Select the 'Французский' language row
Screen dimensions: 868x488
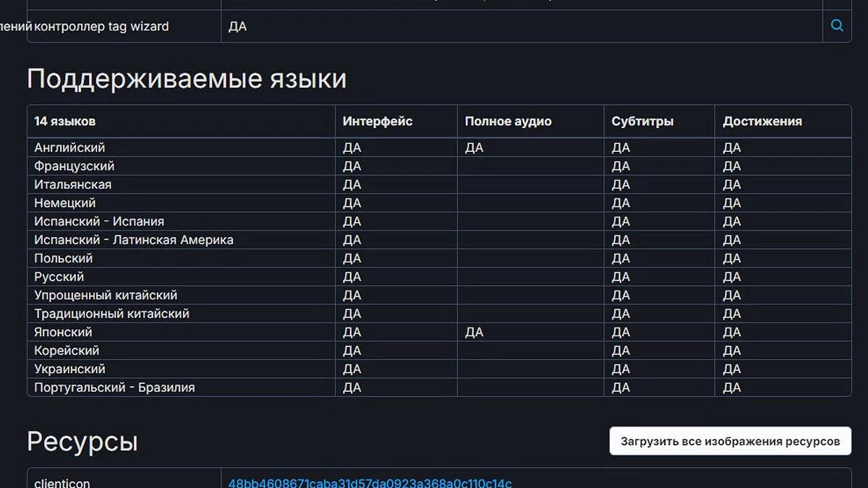pos(439,166)
